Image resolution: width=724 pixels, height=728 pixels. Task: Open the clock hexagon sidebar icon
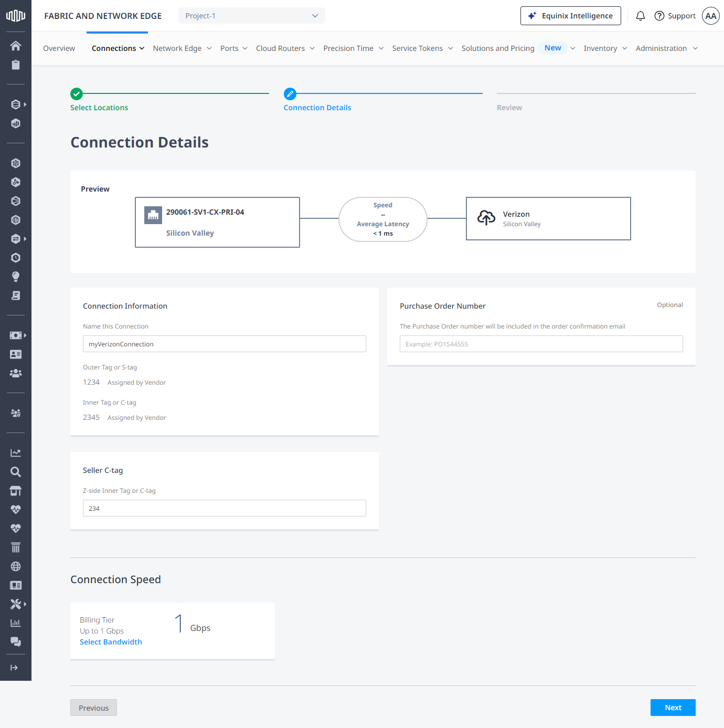(16, 258)
